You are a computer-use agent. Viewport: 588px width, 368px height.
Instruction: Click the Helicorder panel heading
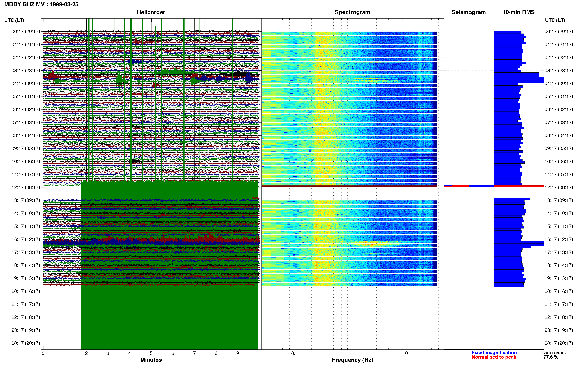pyautogui.click(x=151, y=12)
